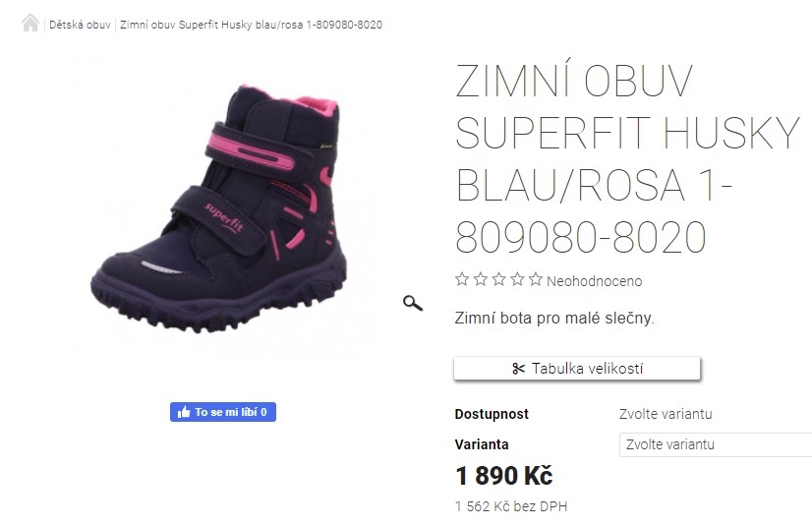The width and height of the screenshot is (812, 527).
Task: Open the Superfit boot product photo
Action: click(219, 208)
